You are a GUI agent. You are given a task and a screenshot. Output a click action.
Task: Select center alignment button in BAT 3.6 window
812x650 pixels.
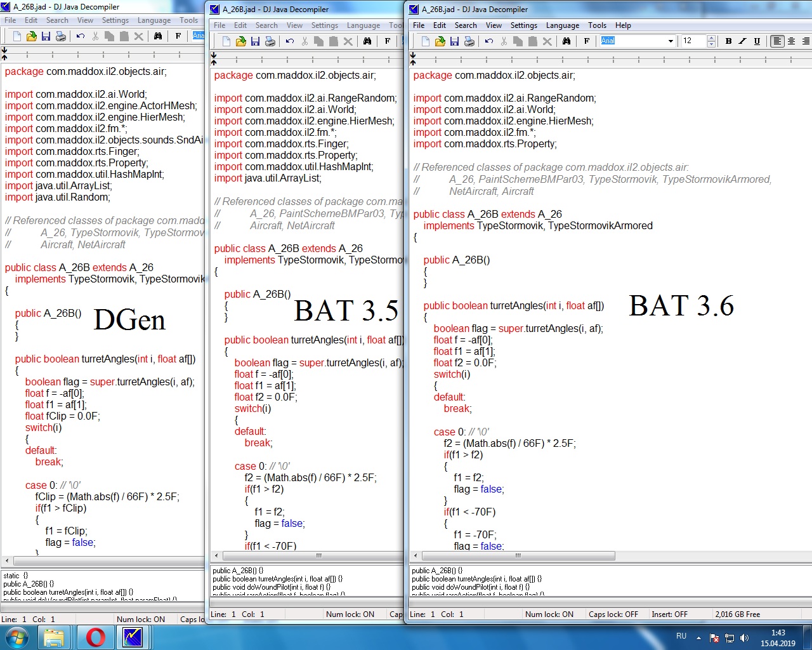click(791, 41)
